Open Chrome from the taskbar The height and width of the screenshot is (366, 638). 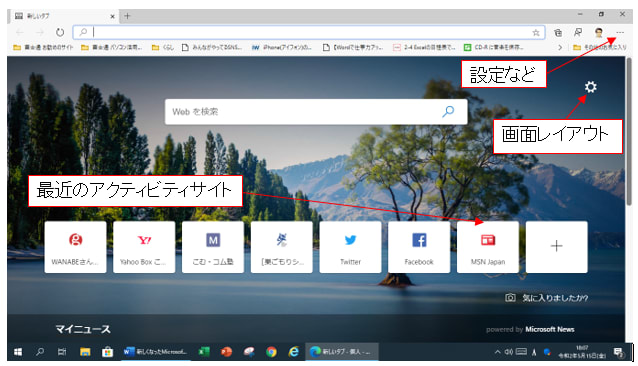271,352
